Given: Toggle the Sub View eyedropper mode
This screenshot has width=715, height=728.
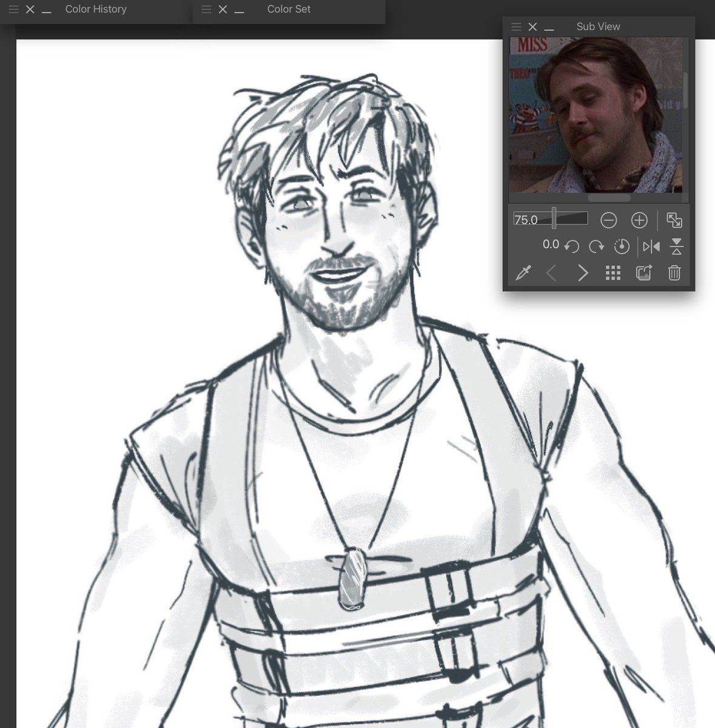Looking at the screenshot, I should point(523,273).
